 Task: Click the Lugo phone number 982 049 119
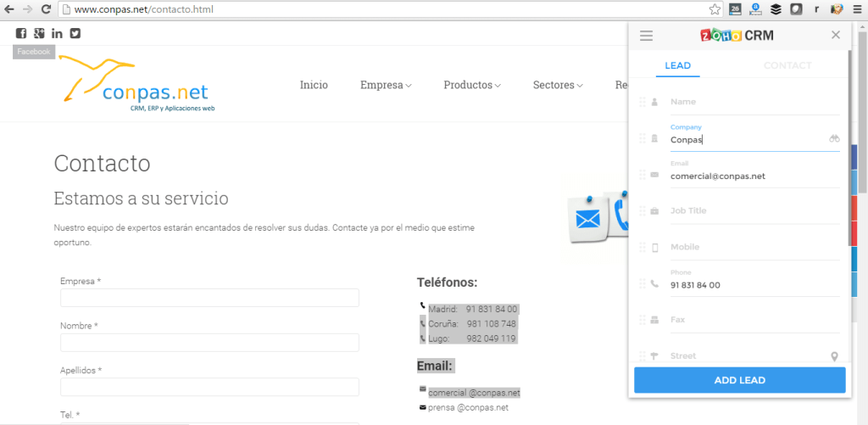click(492, 338)
